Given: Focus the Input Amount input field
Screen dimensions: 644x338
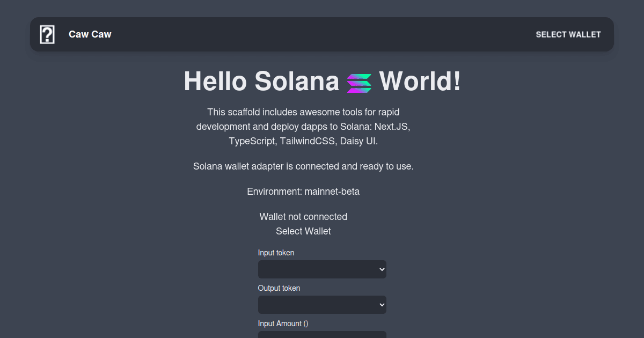Looking at the screenshot, I should point(322,335).
